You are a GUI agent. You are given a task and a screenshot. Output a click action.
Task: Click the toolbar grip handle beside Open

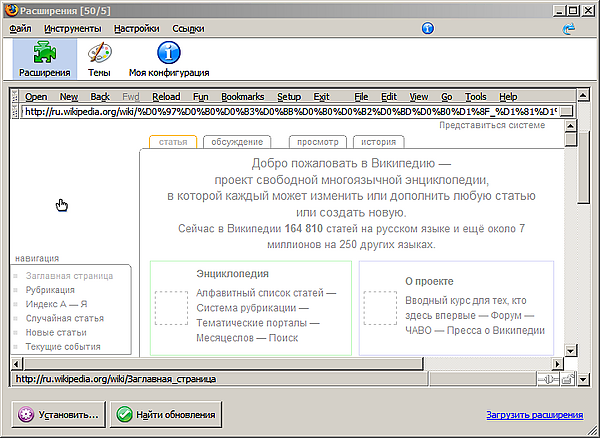15,96
